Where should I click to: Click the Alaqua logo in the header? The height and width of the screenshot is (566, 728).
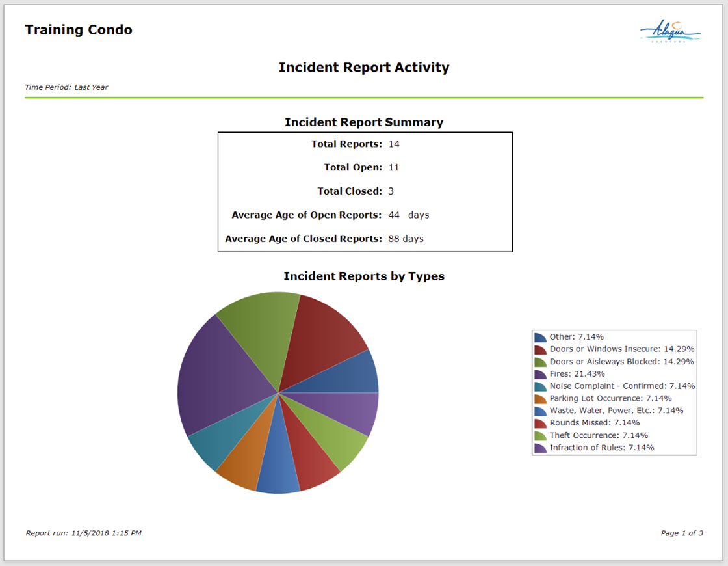click(670, 31)
